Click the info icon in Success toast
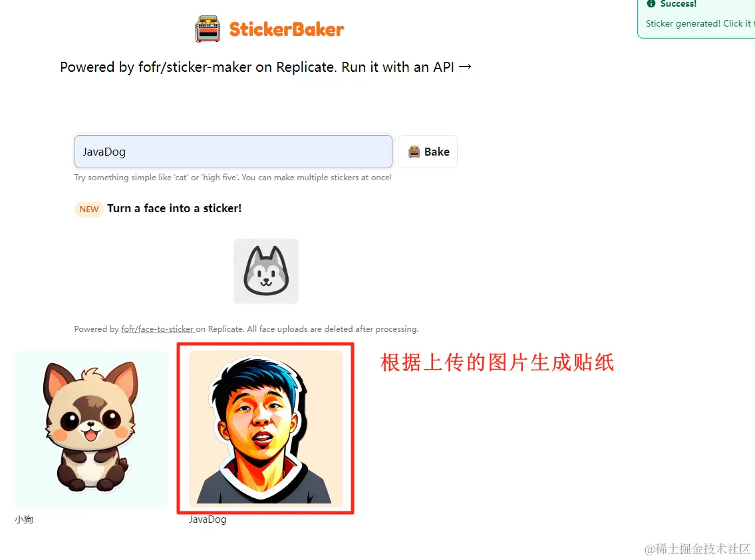Viewport: 755px width, 560px height. coord(651,3)
